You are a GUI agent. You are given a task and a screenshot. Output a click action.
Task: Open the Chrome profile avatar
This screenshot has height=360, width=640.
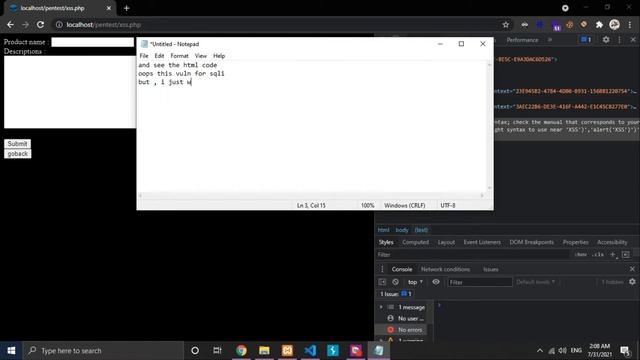614,25
